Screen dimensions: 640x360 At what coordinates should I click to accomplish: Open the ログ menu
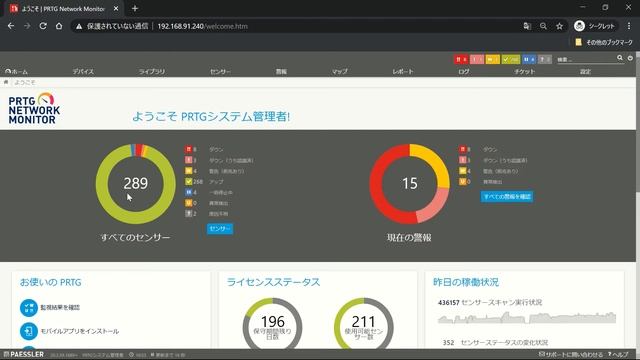[x=464, y=71]
